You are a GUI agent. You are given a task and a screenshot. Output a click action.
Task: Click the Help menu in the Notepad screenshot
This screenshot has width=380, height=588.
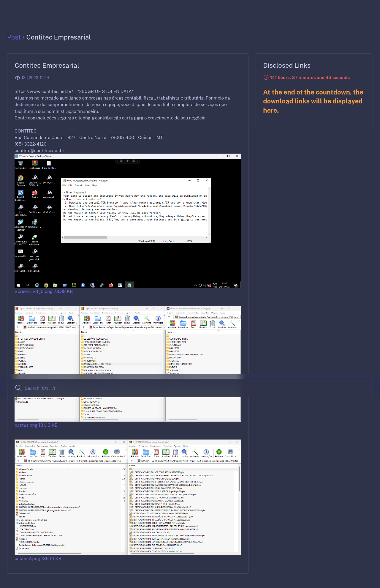[x=94, y=185]
